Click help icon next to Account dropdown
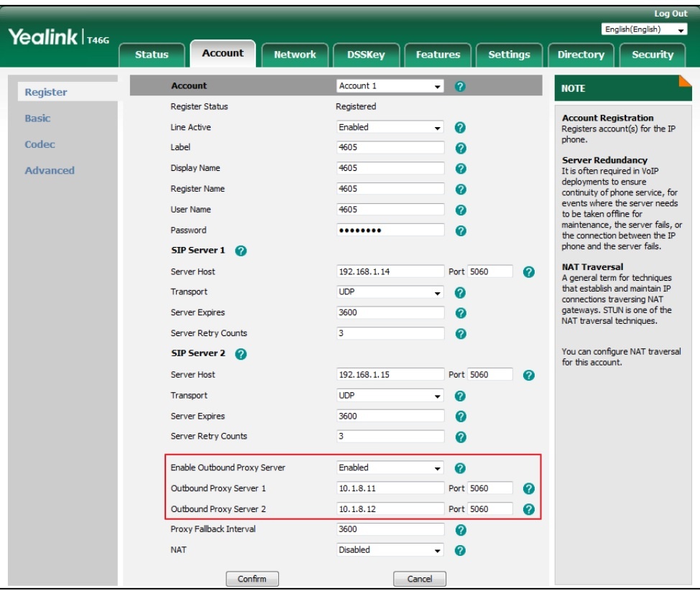The width and height of the screenshot is (700, 591). coord(460,86)
